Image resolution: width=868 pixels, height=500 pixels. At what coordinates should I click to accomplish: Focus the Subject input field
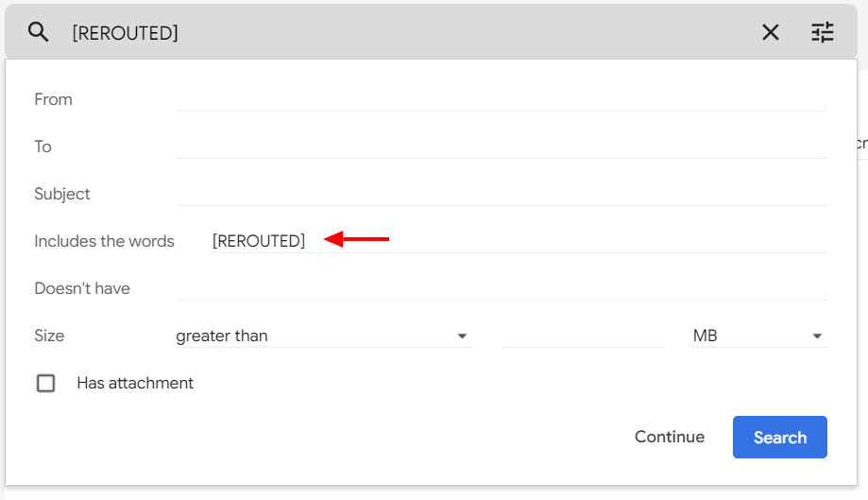coord(501,194)
